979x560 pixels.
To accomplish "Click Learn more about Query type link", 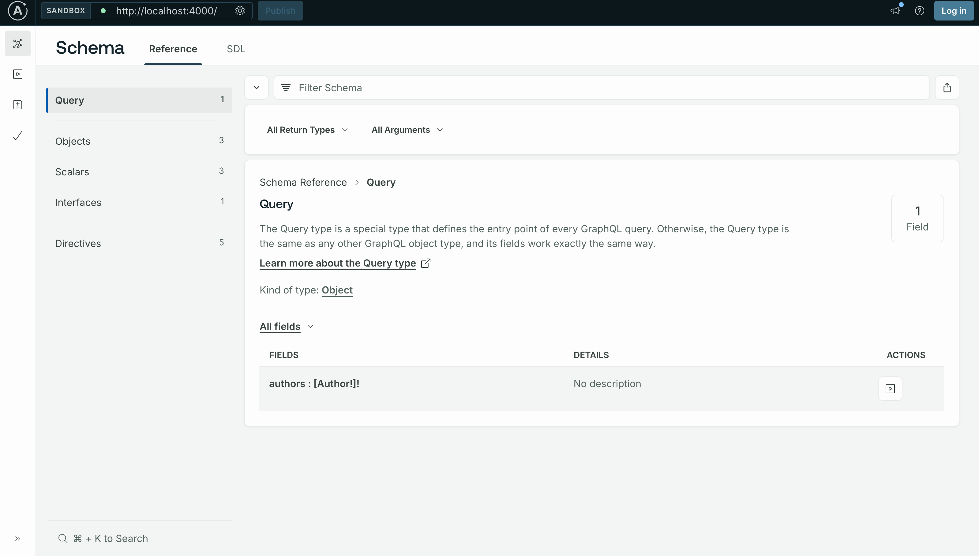I will pos(337,263).
